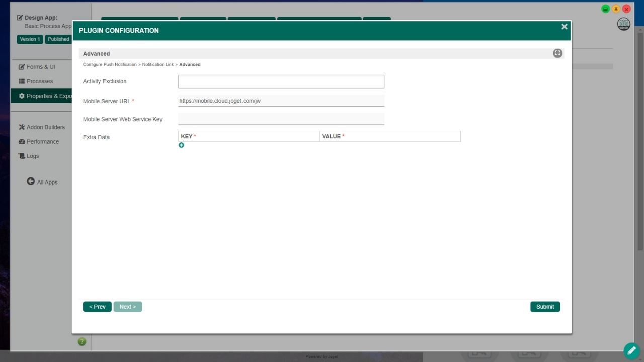Open Configure Push Notification breadcrumb

point(110,65)
